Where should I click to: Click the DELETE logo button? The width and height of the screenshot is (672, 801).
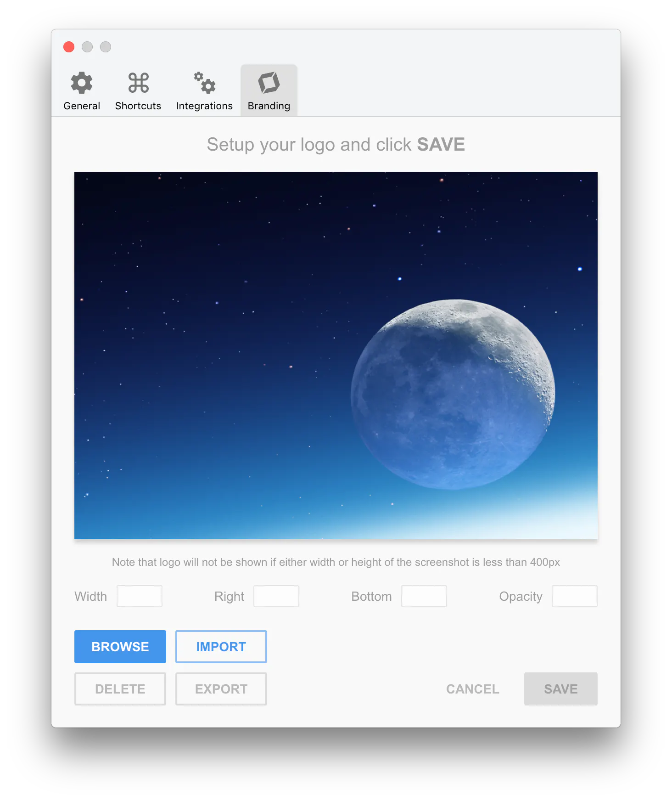pyautogui.click(x=120, y=689)
